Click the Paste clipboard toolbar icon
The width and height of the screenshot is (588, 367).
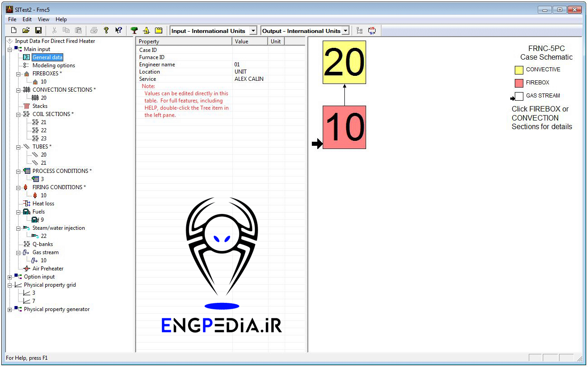pyautogui.click(x=79, y=30)
